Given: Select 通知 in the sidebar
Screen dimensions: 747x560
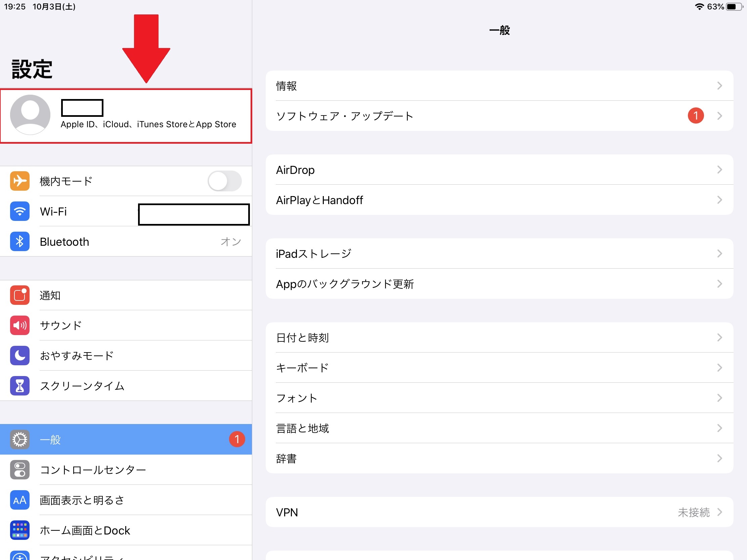Looking at the screenshot, I should pyautogui.click(x=126, y=295).
